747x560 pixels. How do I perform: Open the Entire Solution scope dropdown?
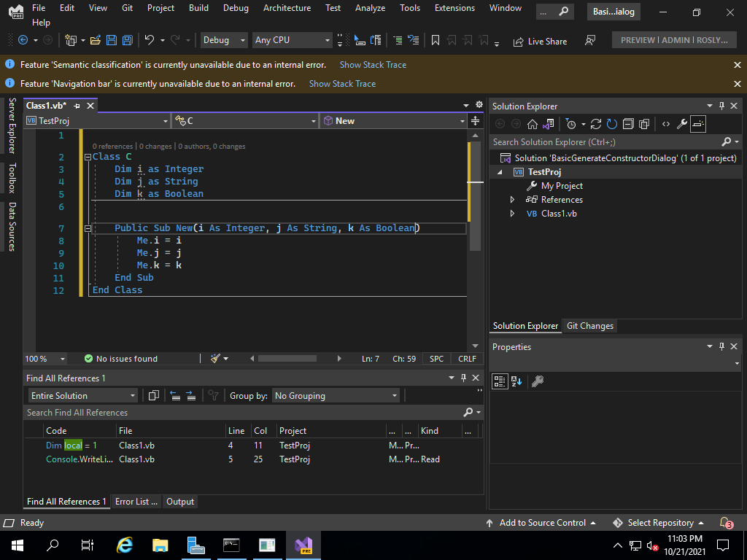click(x=83, y=396)
